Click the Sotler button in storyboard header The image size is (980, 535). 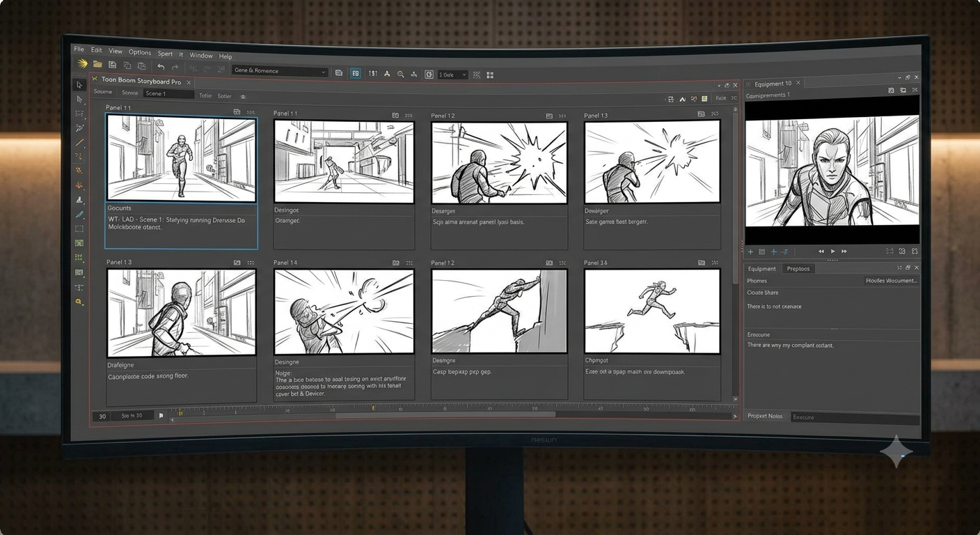pos(224,96)
